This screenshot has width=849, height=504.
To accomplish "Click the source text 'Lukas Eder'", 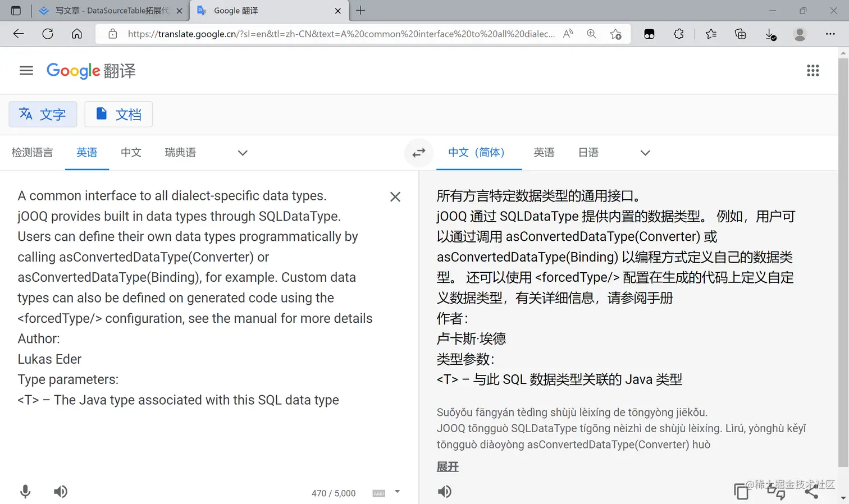I will point(49,359).
